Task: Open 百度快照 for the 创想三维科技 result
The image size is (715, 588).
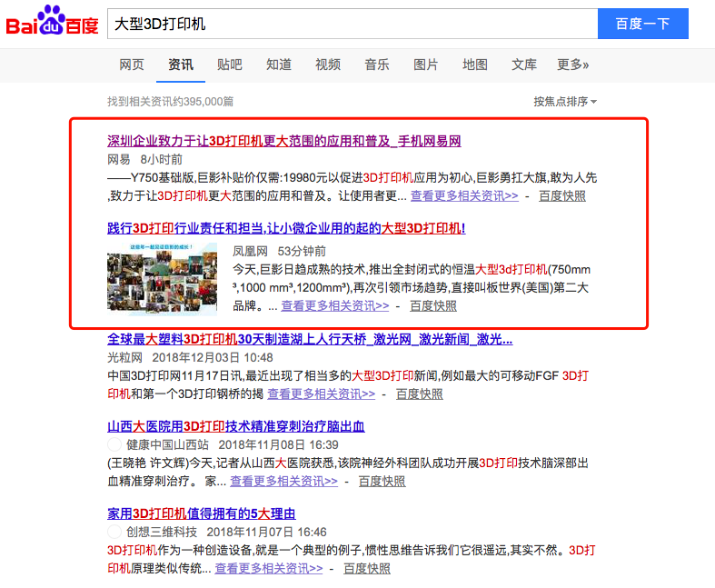Action: 367,568
